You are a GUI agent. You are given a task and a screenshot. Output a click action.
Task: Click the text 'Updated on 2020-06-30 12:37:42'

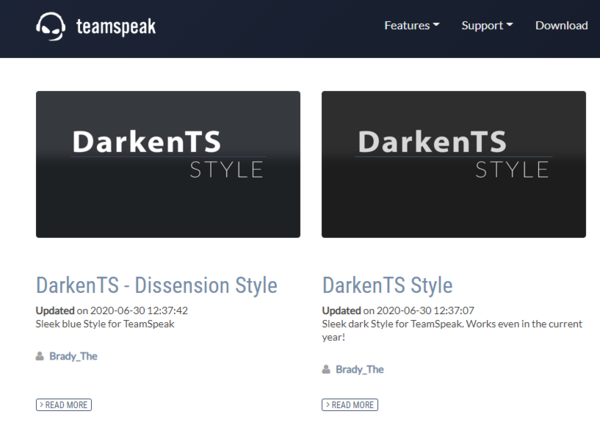(112, 310)
